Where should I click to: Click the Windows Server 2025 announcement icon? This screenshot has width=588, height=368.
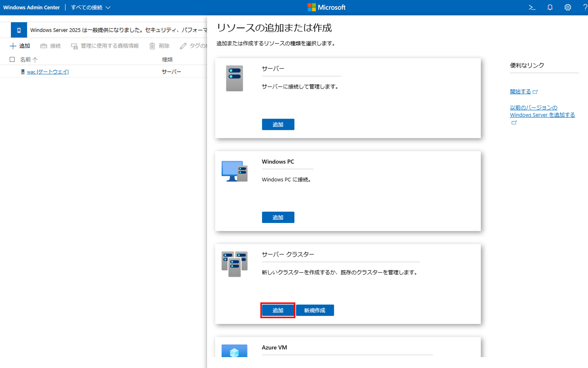19,30
